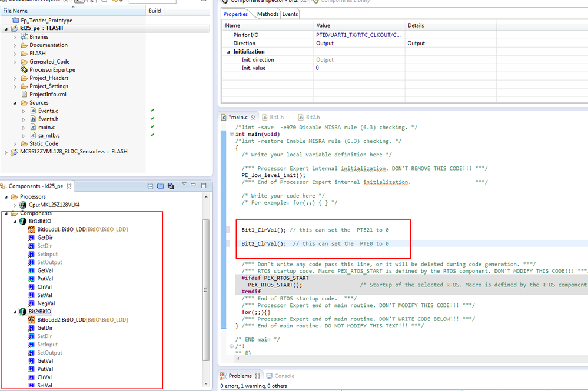Click the Init. value field showing 0

coord(359,68)
